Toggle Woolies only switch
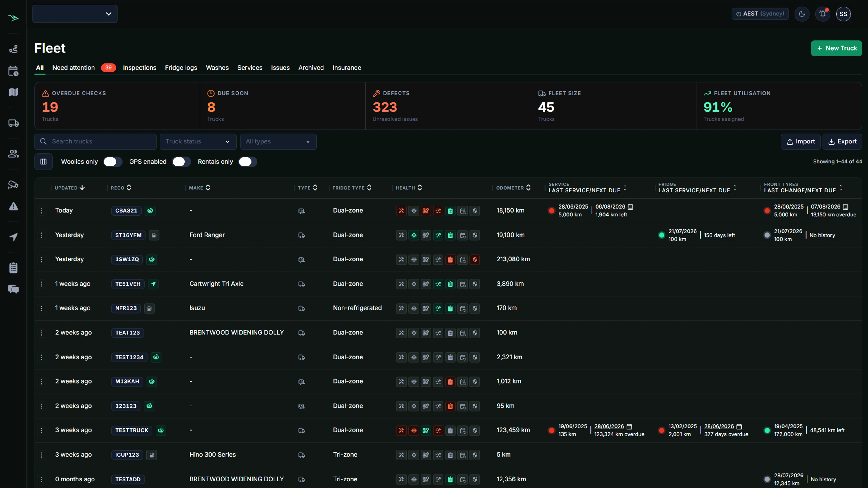The image size is (868, 488). pyautogui.click(x=113, y=162)
